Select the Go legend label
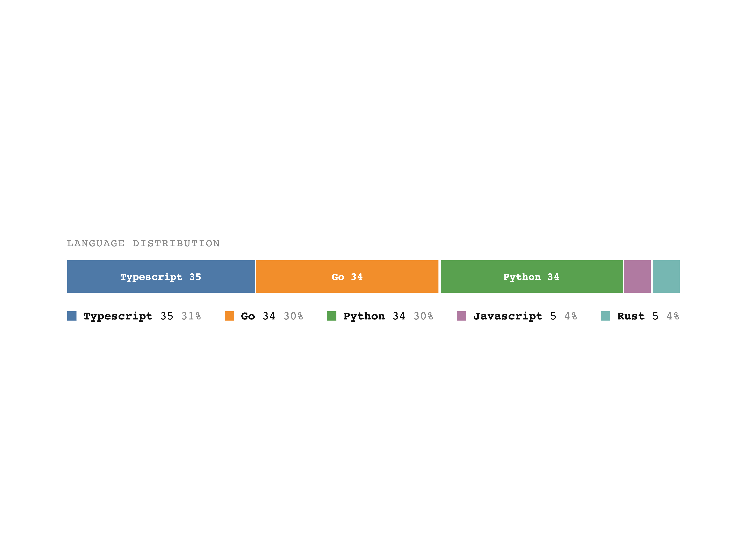The width and height of the screenshot is (747, 560). point(248,316)
